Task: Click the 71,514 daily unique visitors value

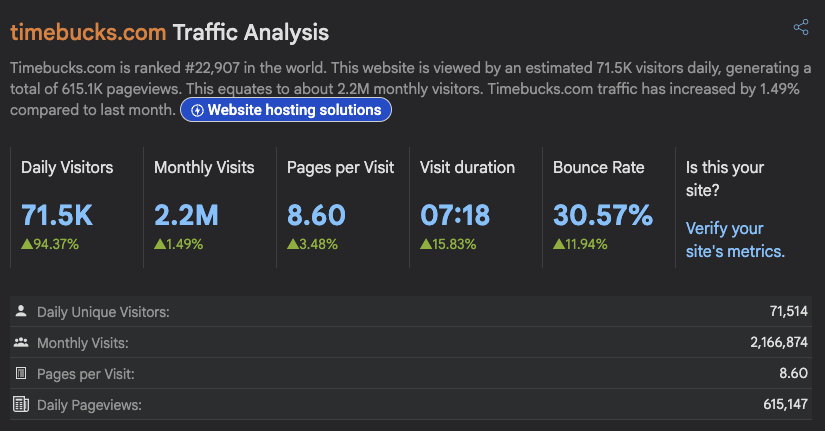Action: coord(789,312)
